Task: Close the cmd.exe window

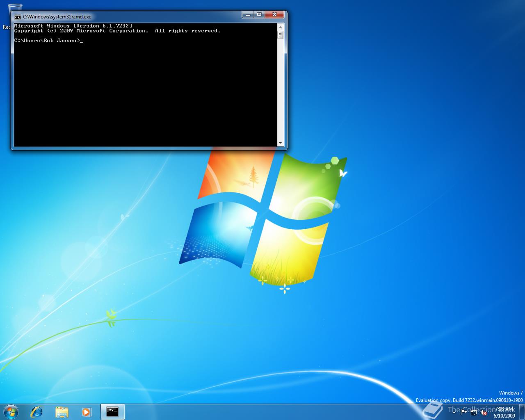Action: [x=275, y=15]
